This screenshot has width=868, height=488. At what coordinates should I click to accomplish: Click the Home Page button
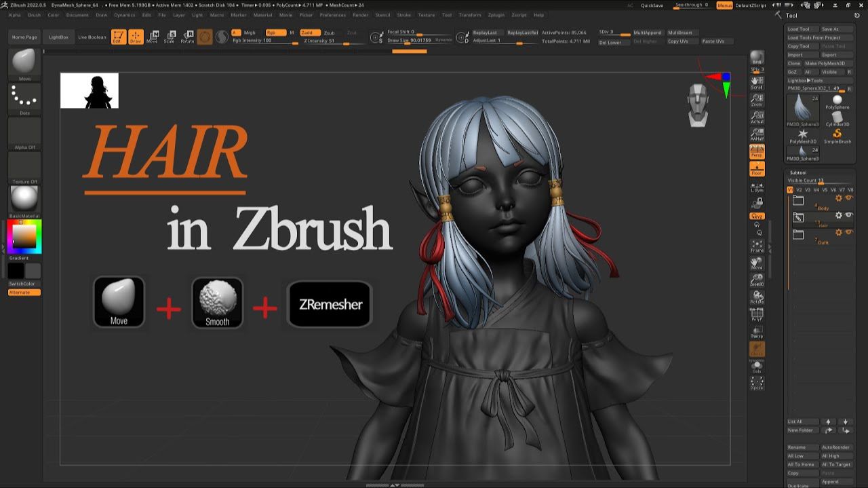click(x=24, y=37)
